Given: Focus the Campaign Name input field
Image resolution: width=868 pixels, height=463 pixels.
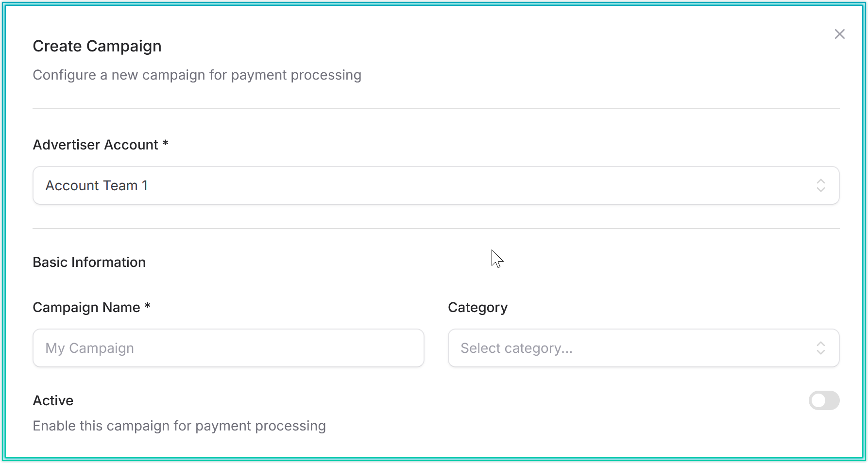Looking at the screenshot, I should click(228, 348).
